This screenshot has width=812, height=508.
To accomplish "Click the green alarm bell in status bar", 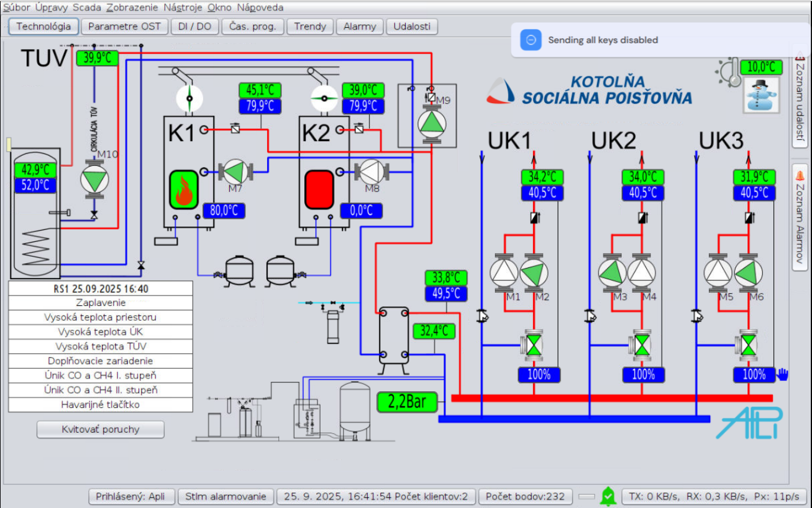I will [x=608, y=496].
